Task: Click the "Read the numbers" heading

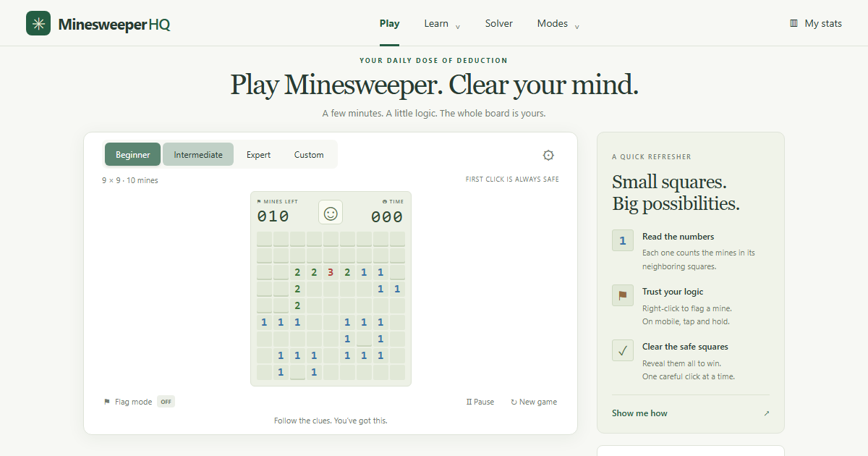Action: point(678,237)
